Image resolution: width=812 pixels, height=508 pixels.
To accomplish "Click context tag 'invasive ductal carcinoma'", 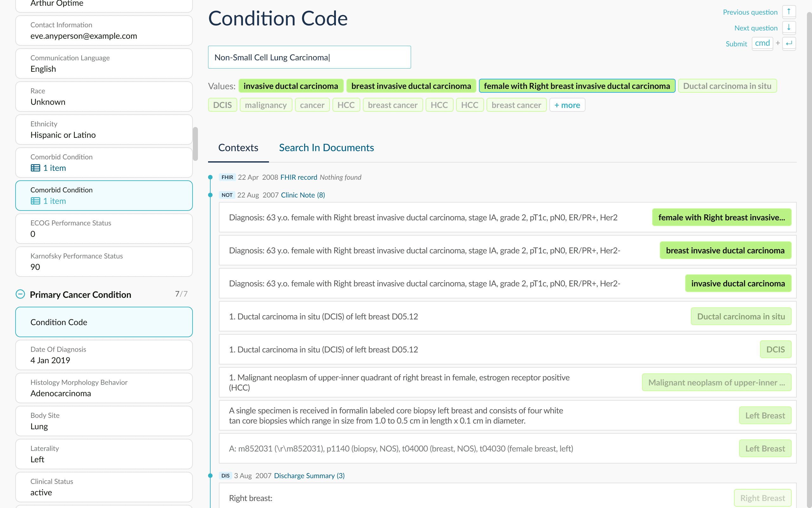I will coord(738,283).
